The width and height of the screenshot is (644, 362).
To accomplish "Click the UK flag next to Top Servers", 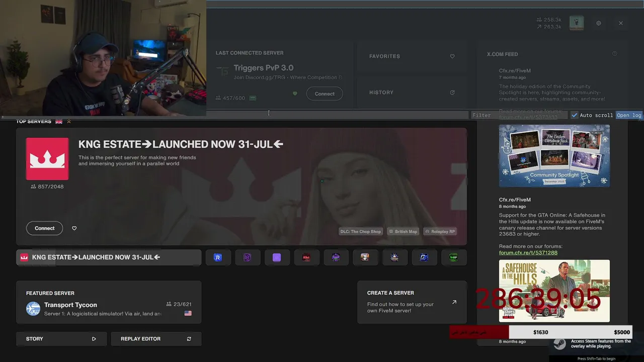I will pyautogui.click(x=59, y=122).
